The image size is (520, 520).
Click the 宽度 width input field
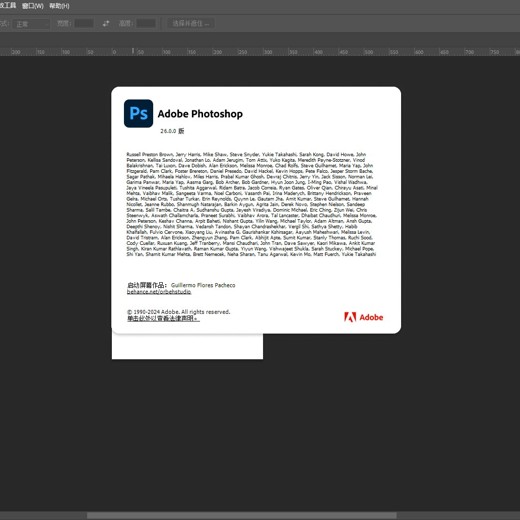84,23
